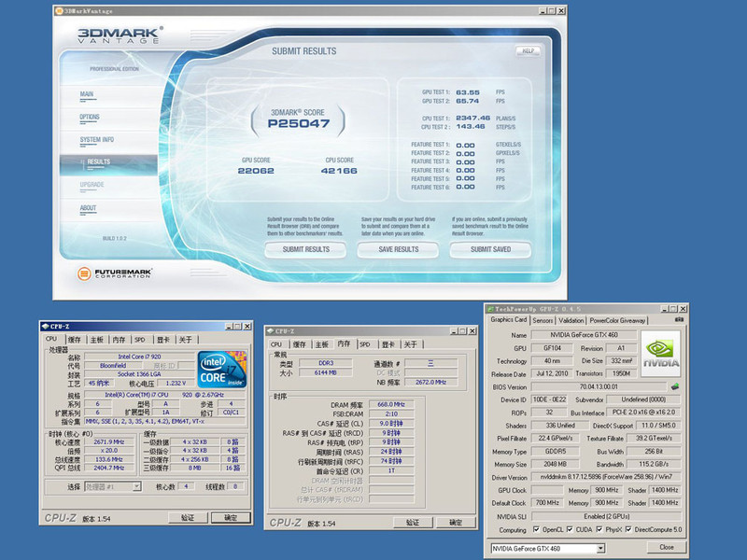
Task: Click 确定 in the CPU-Z processor window
Action: point(231,518)
